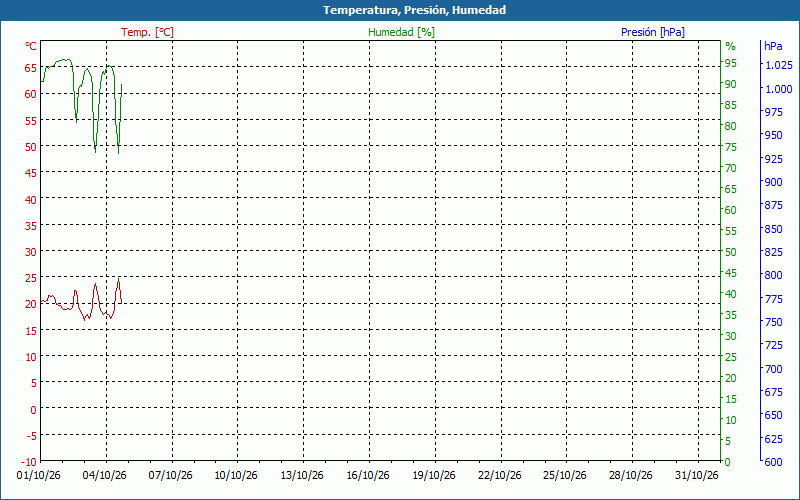
Task: Click the blue '600' pressure axis value
Action: [x=773, y=462]
